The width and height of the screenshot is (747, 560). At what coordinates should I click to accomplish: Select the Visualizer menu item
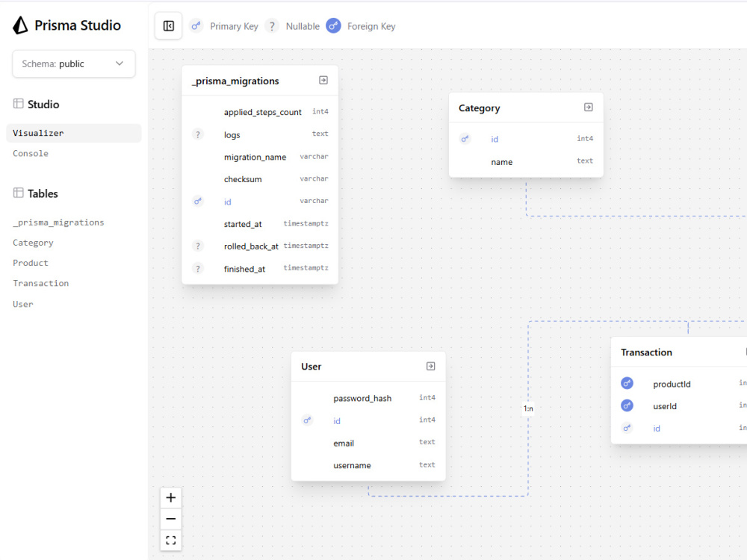[74, 134]
